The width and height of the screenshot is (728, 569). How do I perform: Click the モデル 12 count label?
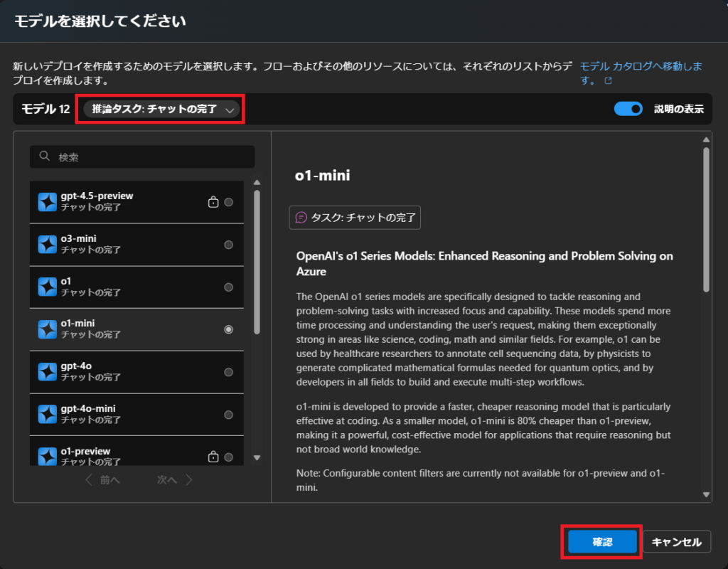point(45,109)
